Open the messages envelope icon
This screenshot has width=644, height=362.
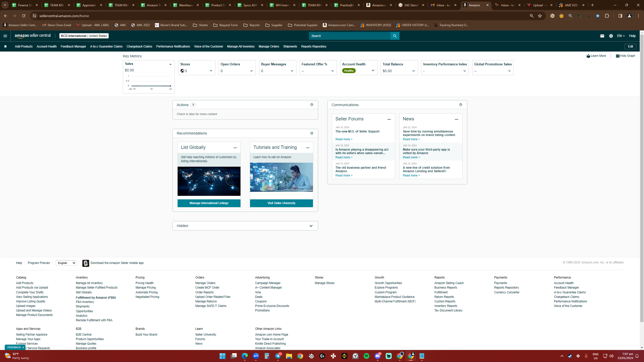602,36
